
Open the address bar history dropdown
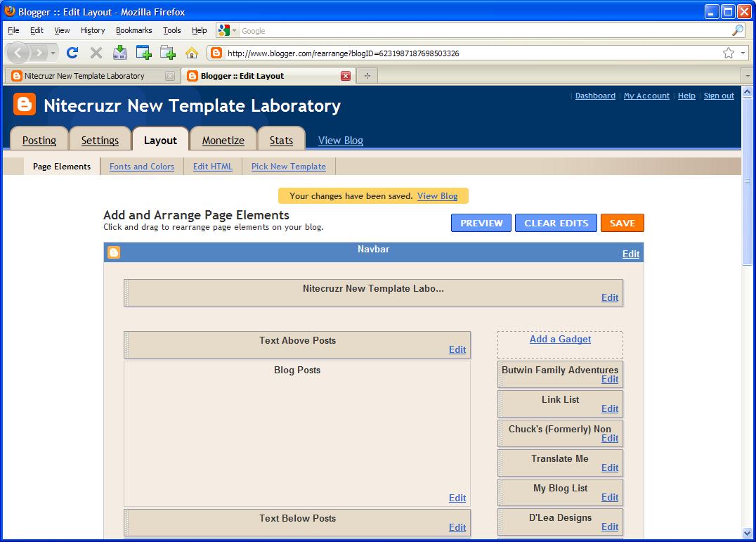(743, 53)
